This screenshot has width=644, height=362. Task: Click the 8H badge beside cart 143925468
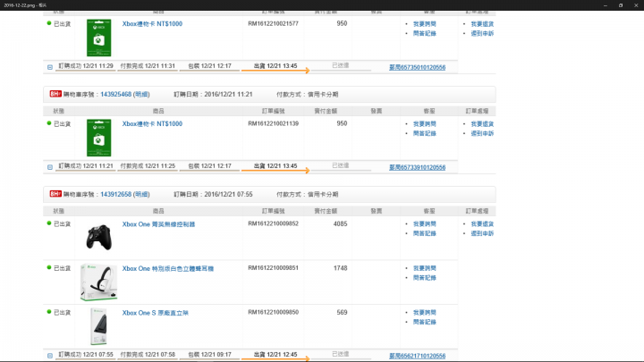(55, 94)
